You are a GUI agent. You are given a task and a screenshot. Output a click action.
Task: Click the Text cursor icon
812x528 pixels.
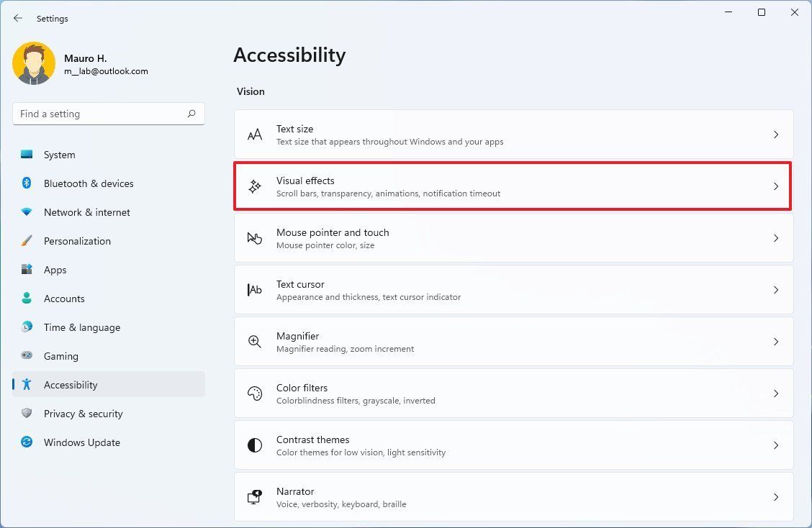coord(255,290)
